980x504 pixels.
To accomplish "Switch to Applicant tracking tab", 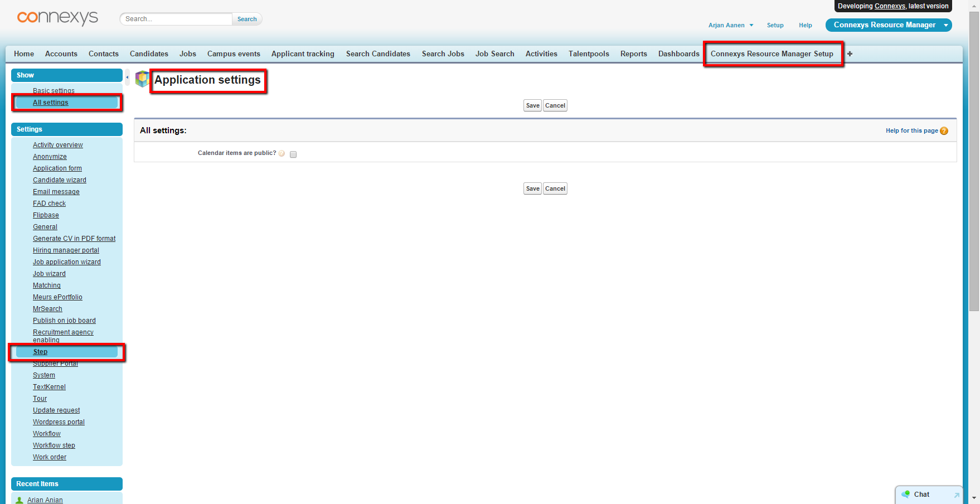I will tap(303, 54).
